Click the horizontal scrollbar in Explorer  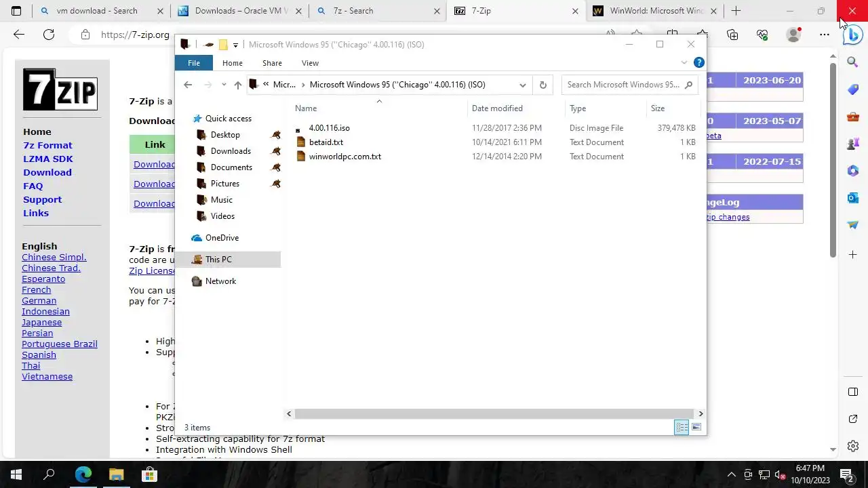(x=494, y=413)
